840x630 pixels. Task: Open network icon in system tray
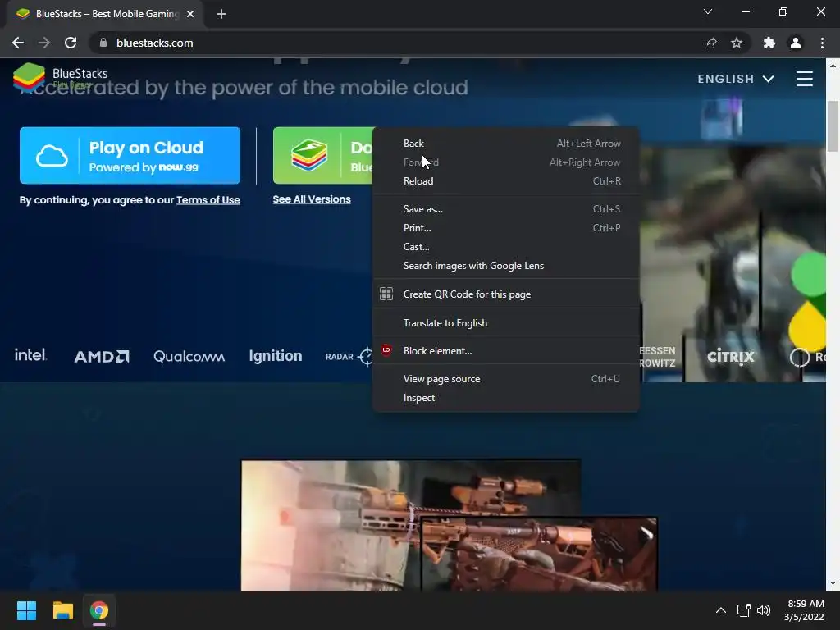click(743, 610)
